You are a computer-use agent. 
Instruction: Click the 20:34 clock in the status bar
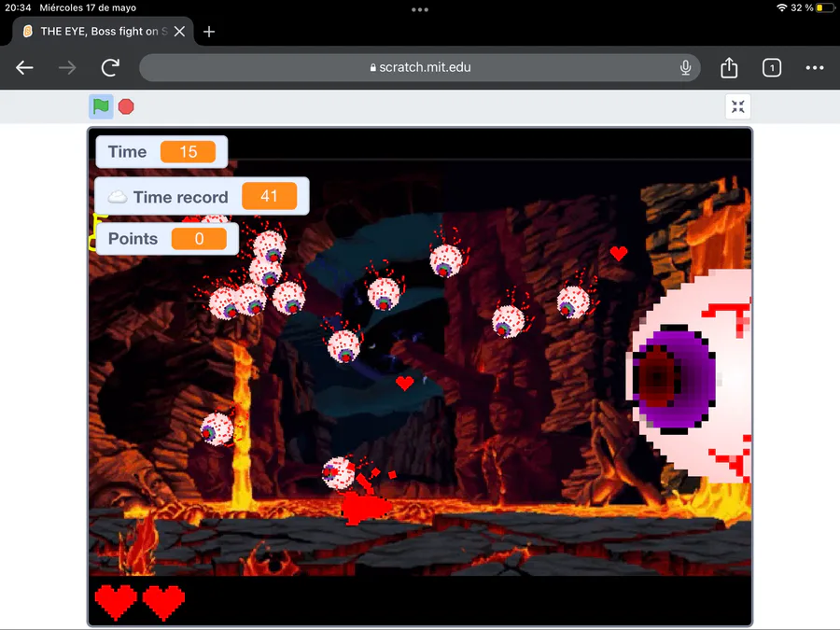pyautogui.click(x=18, y=7)
